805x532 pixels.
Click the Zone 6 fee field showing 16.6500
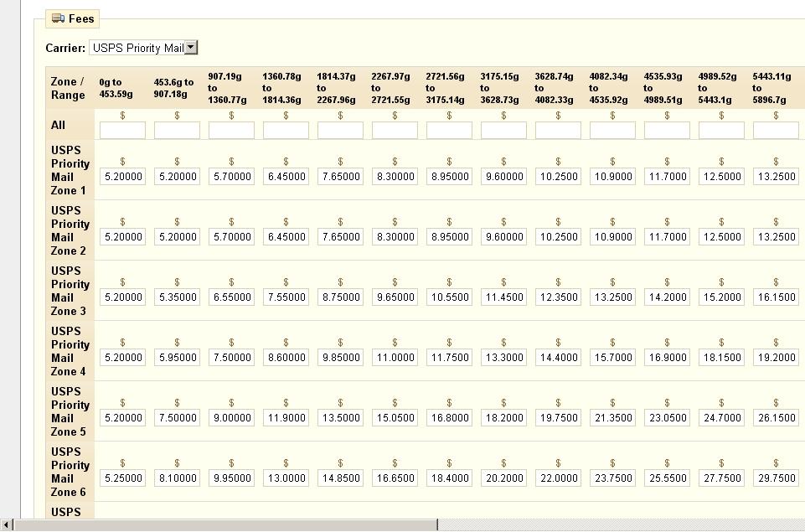[x=395, y=478]
